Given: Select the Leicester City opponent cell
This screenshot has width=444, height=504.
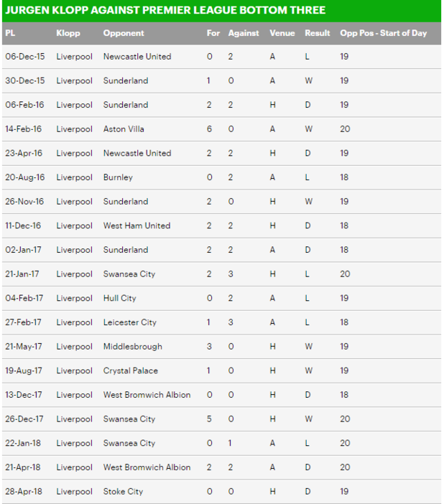Looking at the screenshot, I should pos(129,322).
